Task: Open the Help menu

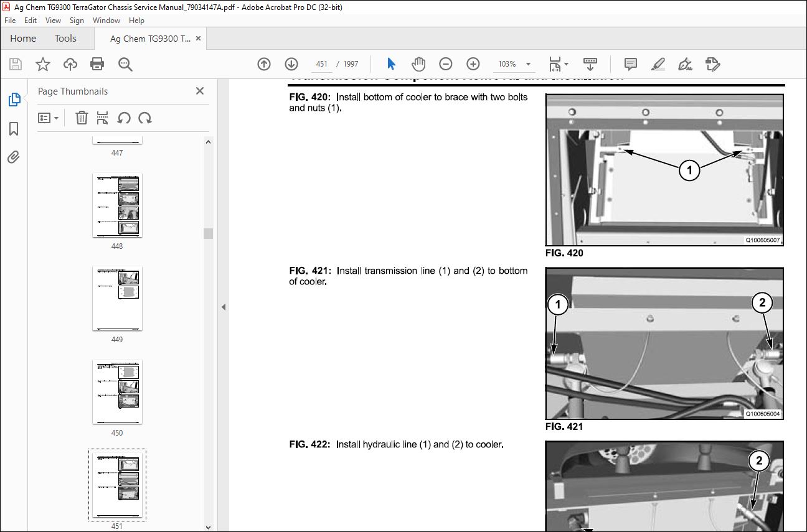Action: (136, 21)
